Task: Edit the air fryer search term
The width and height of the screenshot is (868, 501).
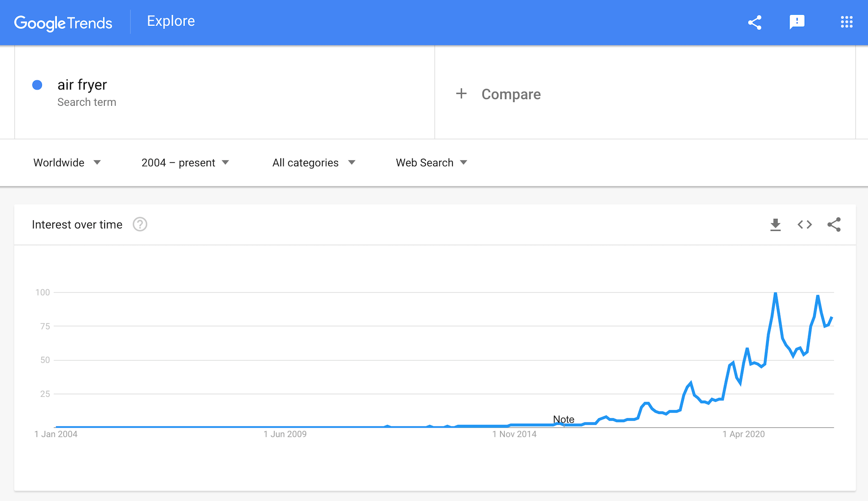Action: pyautogui.click(x=82, y=85)
